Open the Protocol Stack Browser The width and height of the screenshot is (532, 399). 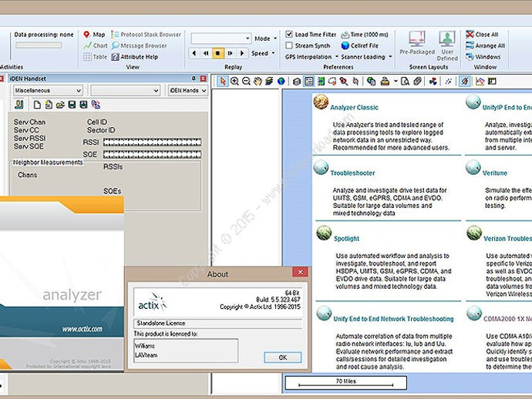(x=146, y=35)
